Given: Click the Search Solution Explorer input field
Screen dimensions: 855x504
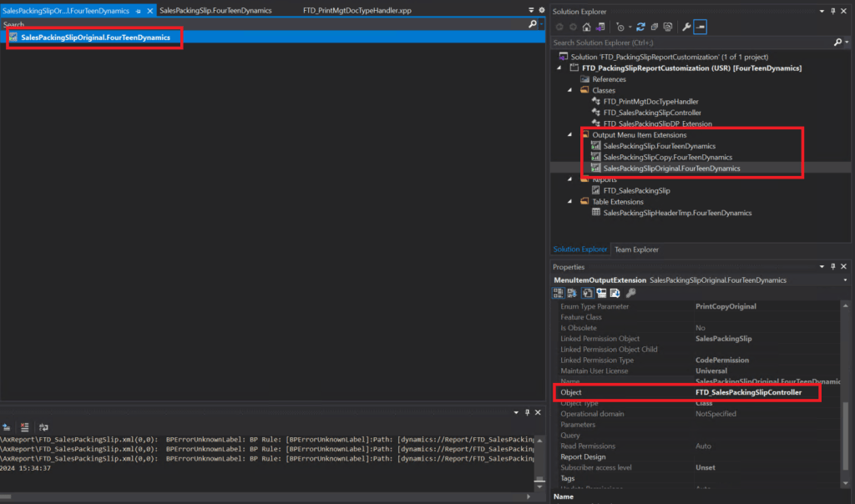Looking at the screenshot, I should click(668, 42).
